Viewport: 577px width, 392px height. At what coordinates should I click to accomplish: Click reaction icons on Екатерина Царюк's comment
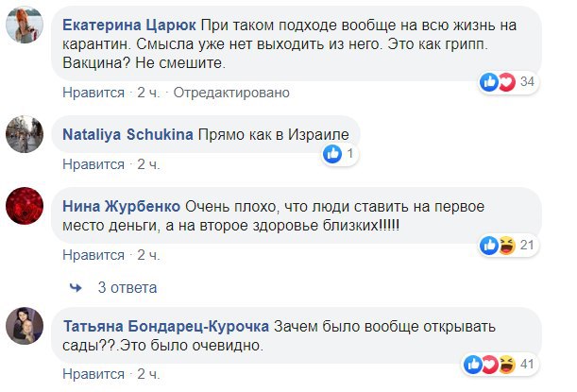coord(497,82)
